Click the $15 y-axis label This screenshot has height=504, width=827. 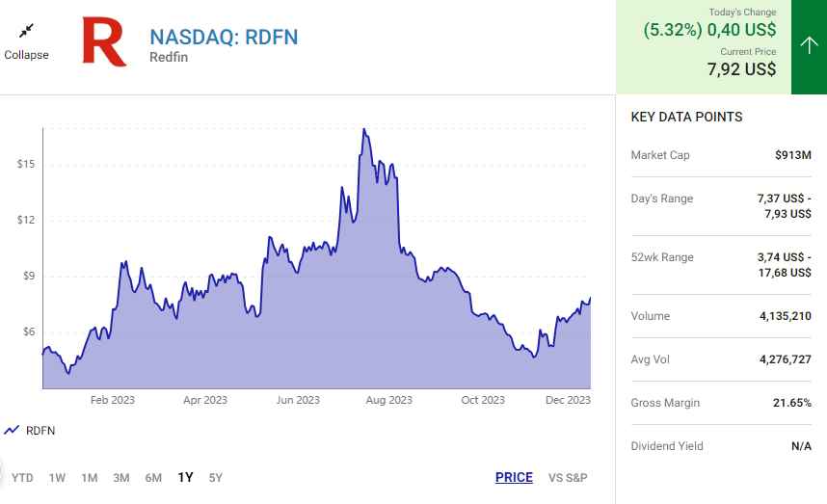pos(26,164)
